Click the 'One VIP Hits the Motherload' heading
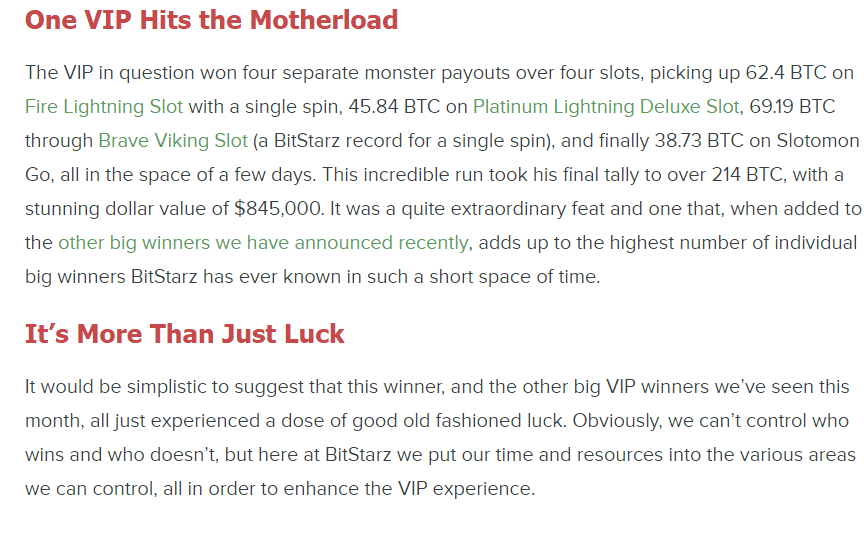Image resolution: width=864 pixels, height=537 pixels. coord(211,19)
